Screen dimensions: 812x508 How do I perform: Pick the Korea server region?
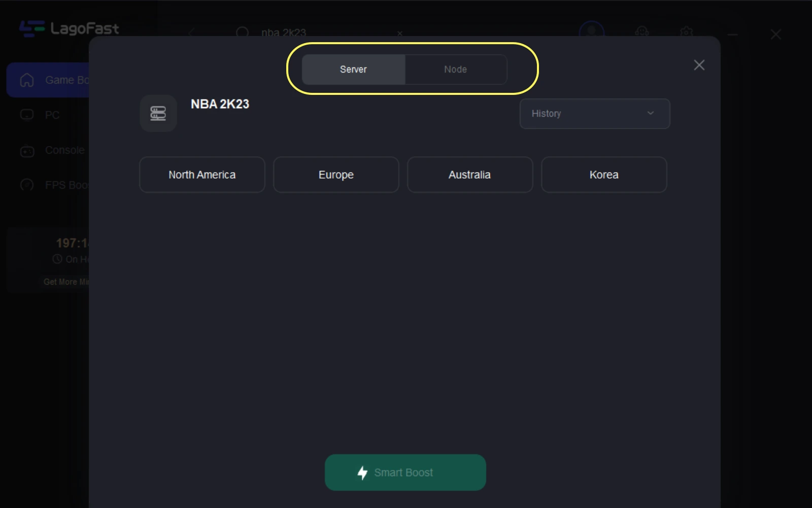(x=604, y=175)
